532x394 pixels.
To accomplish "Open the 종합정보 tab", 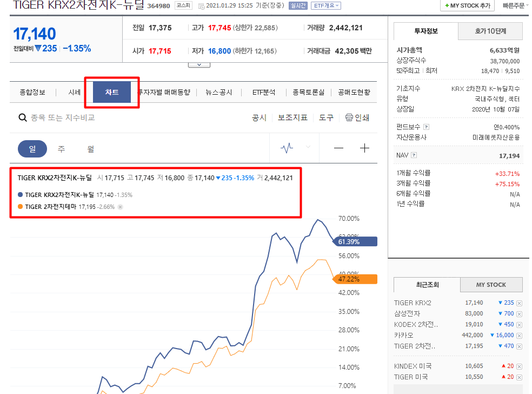I will [x=32, y=93].
